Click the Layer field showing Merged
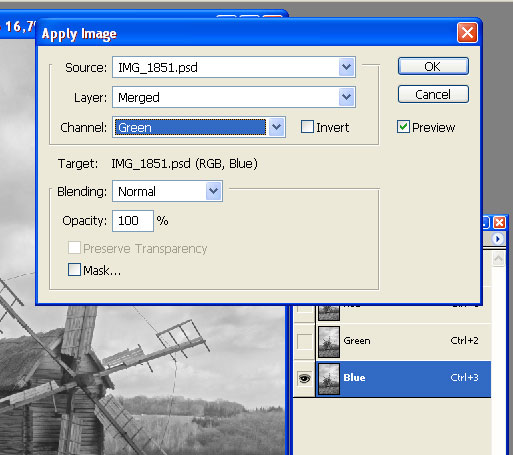This screenshot has width=513, height=455. tap(234, 97)
